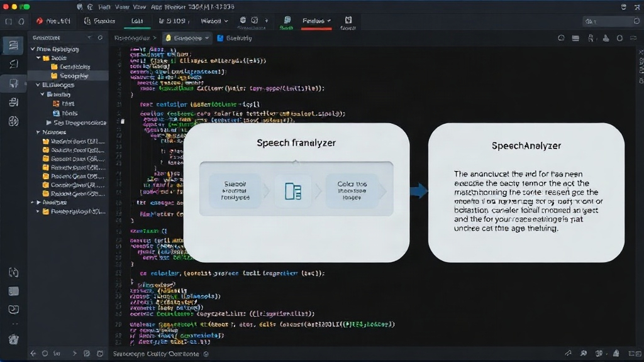Image resolution: width=644 pixels, height=362 pixels.
Task: Click the "Speech franalyzer" heading in the left card
Action: coord(296,143)
